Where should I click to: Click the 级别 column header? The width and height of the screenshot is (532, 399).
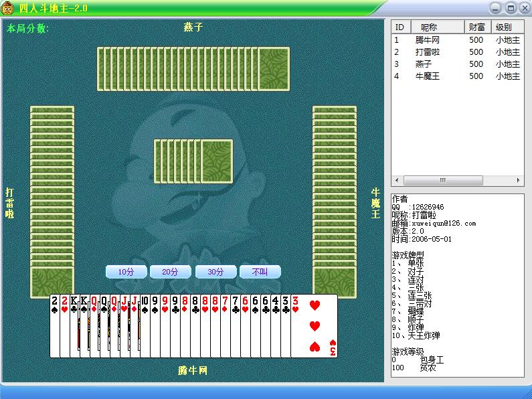(504, 27)
